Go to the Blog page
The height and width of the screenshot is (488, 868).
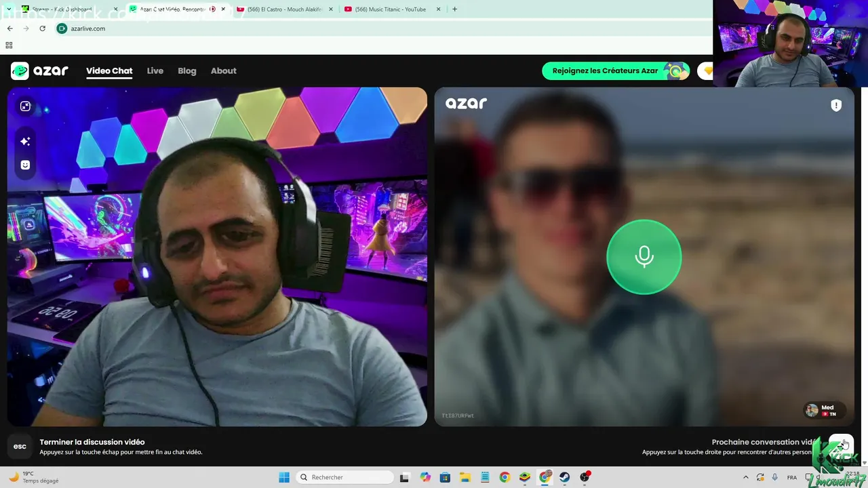point(187,70)
